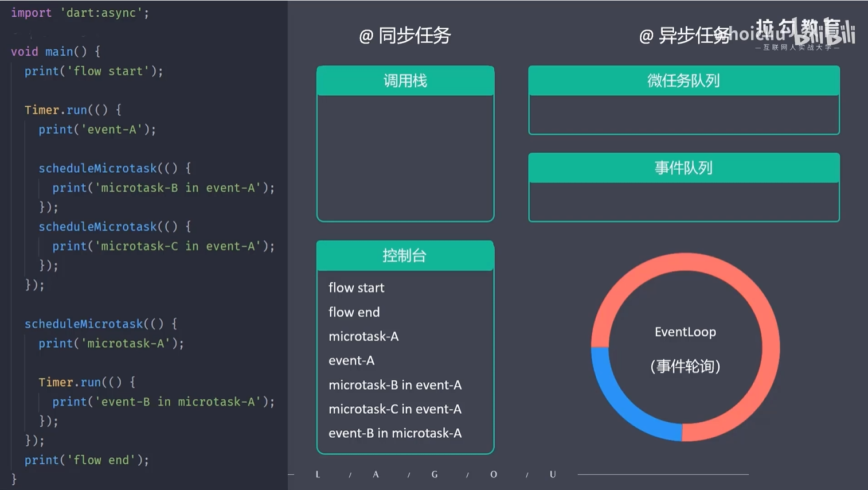Select the 调用栈 panel header

pyautogui.click(x=405, y=81)
